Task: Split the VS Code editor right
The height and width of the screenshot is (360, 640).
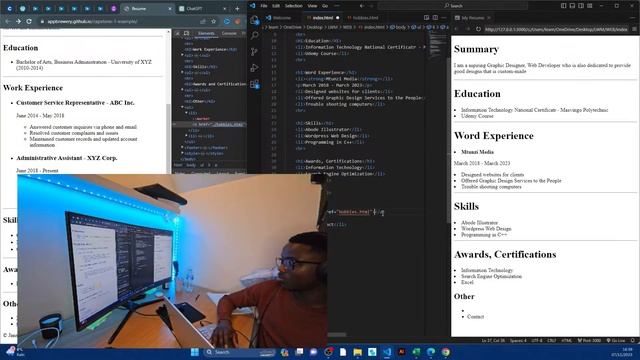Action: pyautogui.click(x=435, y=18)
